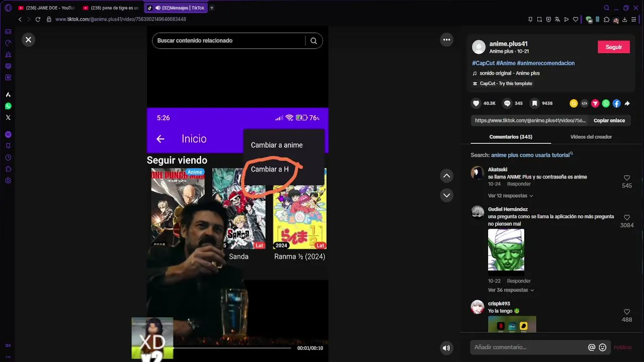644x362 pixels.
Task: Click the Publicar button
Action: [622, 347]
